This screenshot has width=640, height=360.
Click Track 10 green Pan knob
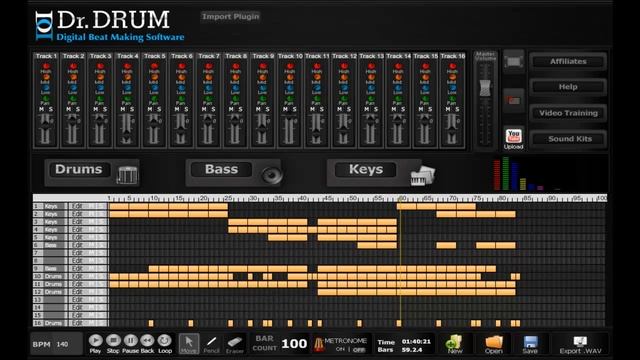click(x=289, y=98)
